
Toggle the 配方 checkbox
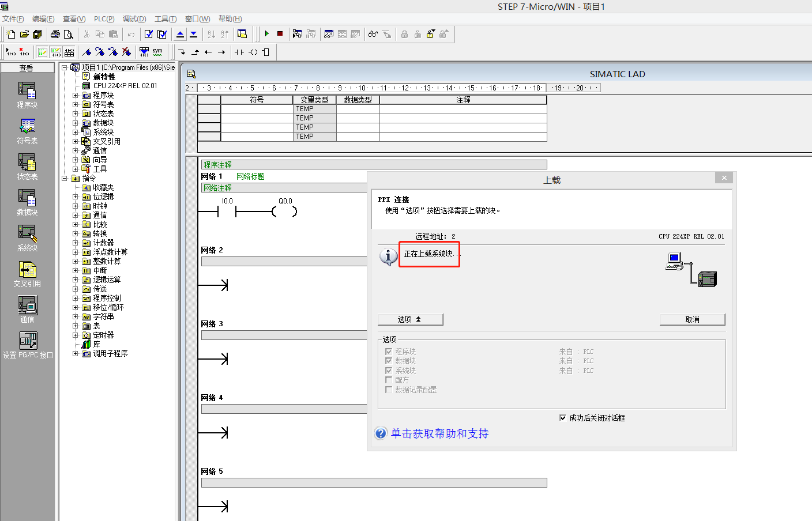(x=389, y=380)
